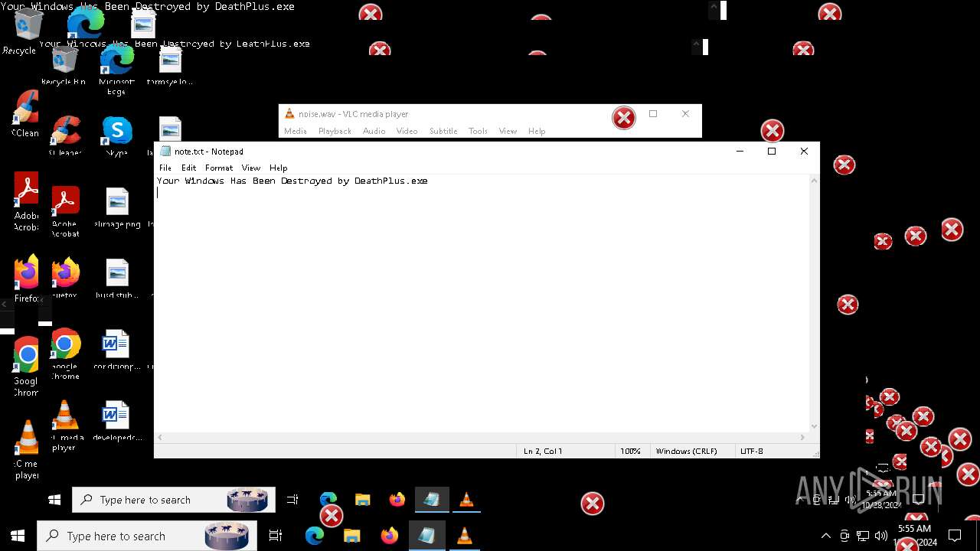
Task: Open the Tools menu in VLC
Action: coord(478,131)
